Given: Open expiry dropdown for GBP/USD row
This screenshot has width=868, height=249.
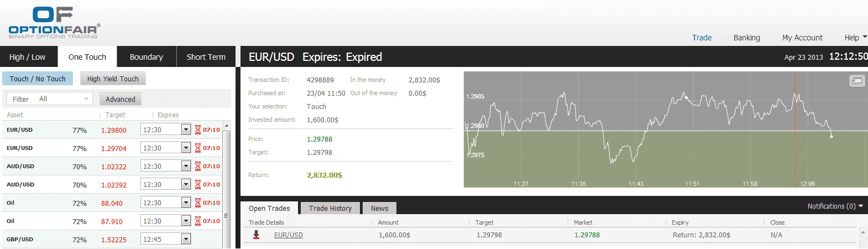Looking at the screenshot, I should coord(186,239).
